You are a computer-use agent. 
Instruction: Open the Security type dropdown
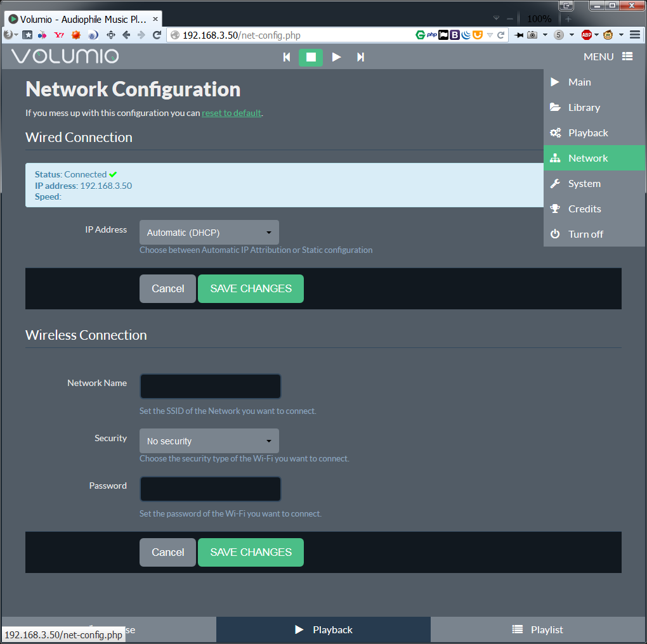click(x=209, y=441)
